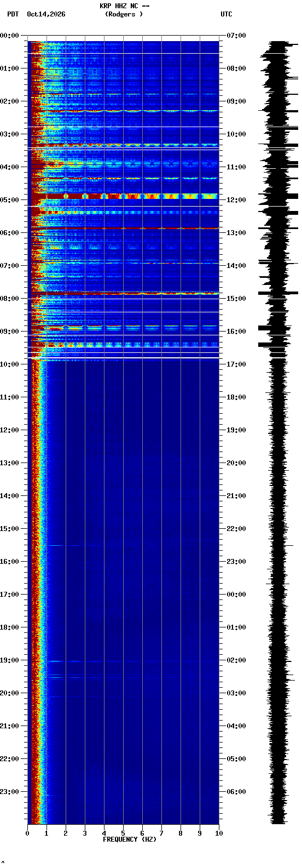
Task: Click the '04:00' label on UTC axis
Action: 236,726
